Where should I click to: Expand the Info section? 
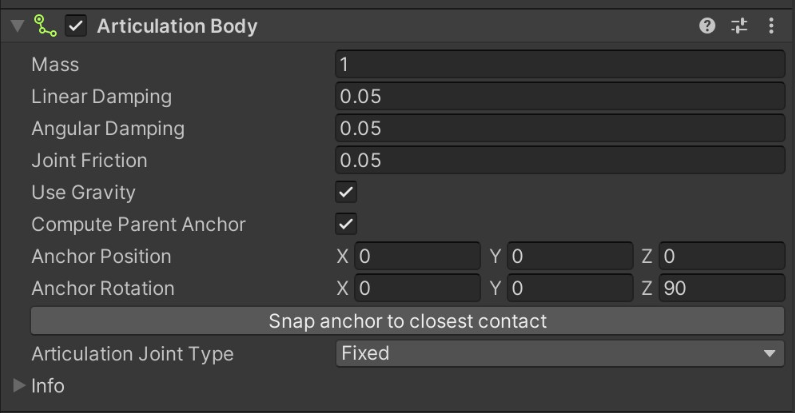(19, 386)
